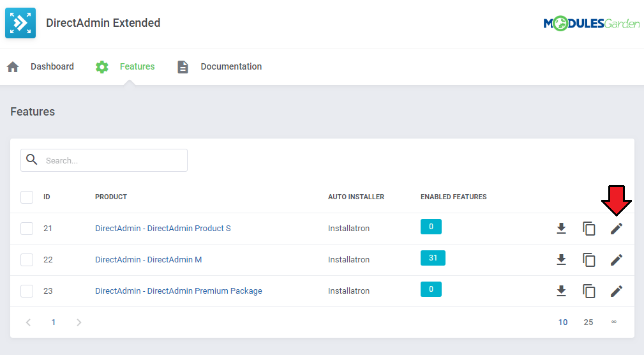Open DirectAdmin - DirectAdmin M link
644x355 pixels.
pyautogui.click(x=148, y=260)
